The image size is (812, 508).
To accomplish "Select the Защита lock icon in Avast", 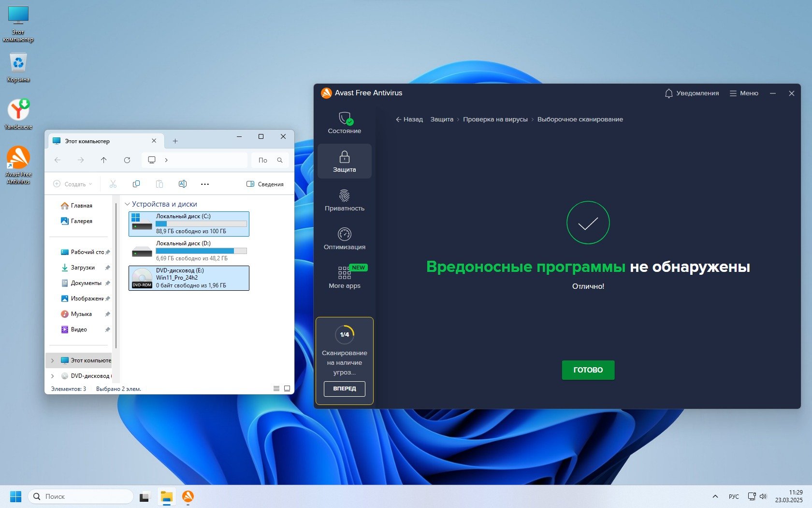I will point(344,161).
